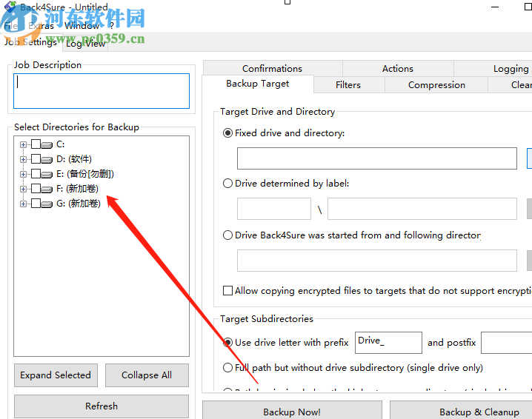532x419 pixels.
Task: Expand the C: drive tree node
Action: (x=23, y=145)
